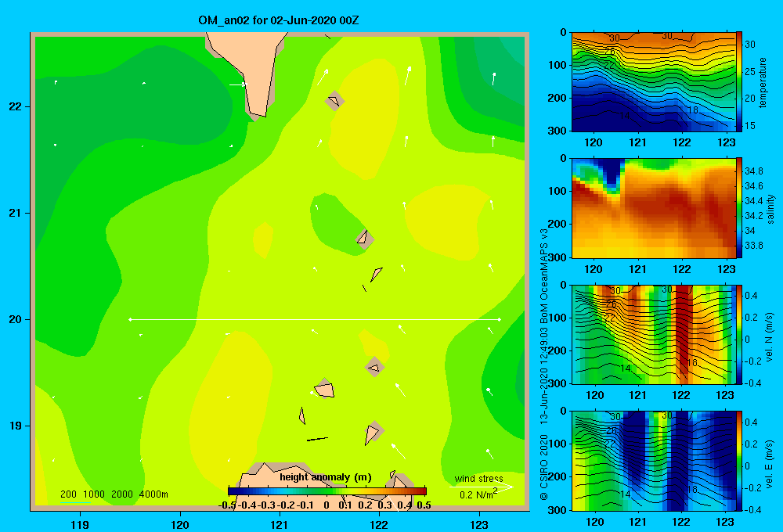Image resolution: width=783 pixels, height=532 pixels.
Task: Click the '-0.5' tick on height anomaly colorbar
Action: pyautogui.click(x=227, y=505)
